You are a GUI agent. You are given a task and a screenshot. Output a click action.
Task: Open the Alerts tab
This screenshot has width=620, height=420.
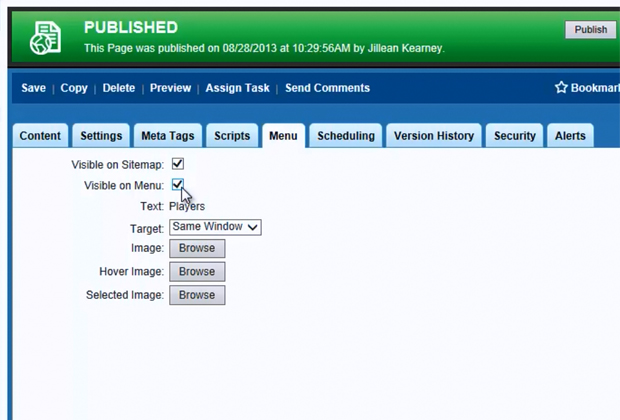pyautogui.click(x=570, y=136)
